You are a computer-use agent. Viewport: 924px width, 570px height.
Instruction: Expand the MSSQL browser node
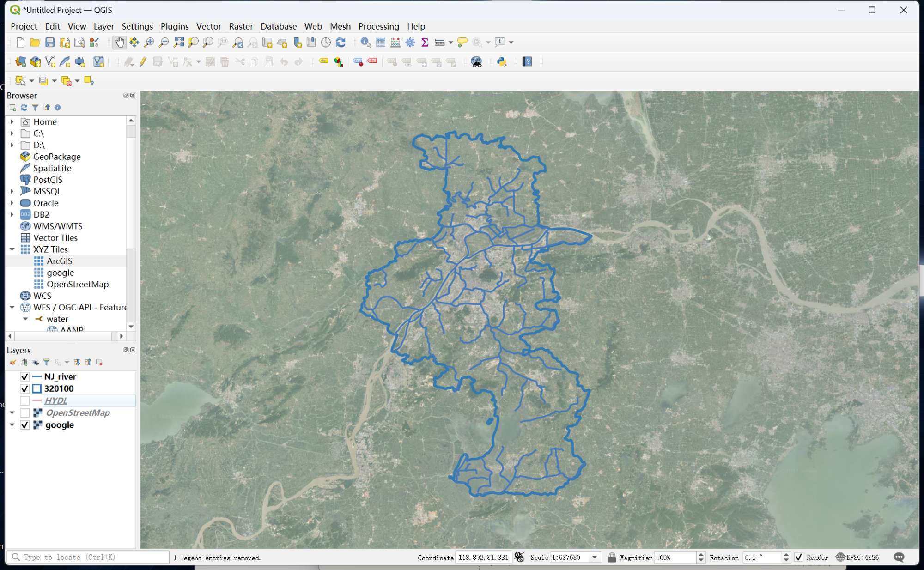coord(12,191)
